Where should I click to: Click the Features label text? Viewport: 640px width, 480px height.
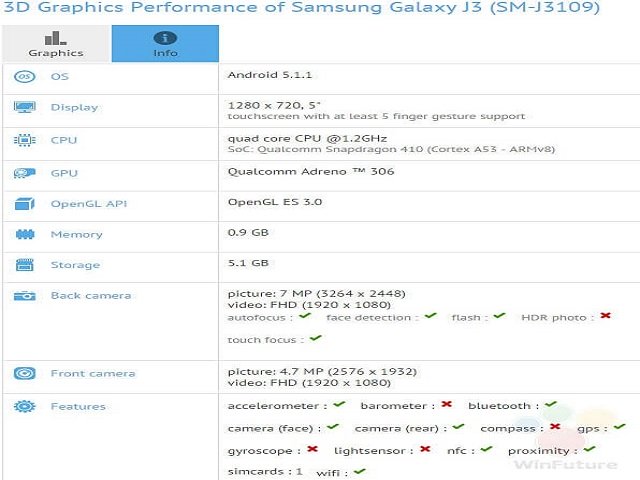pyautogui.click(x=78, y=407)
